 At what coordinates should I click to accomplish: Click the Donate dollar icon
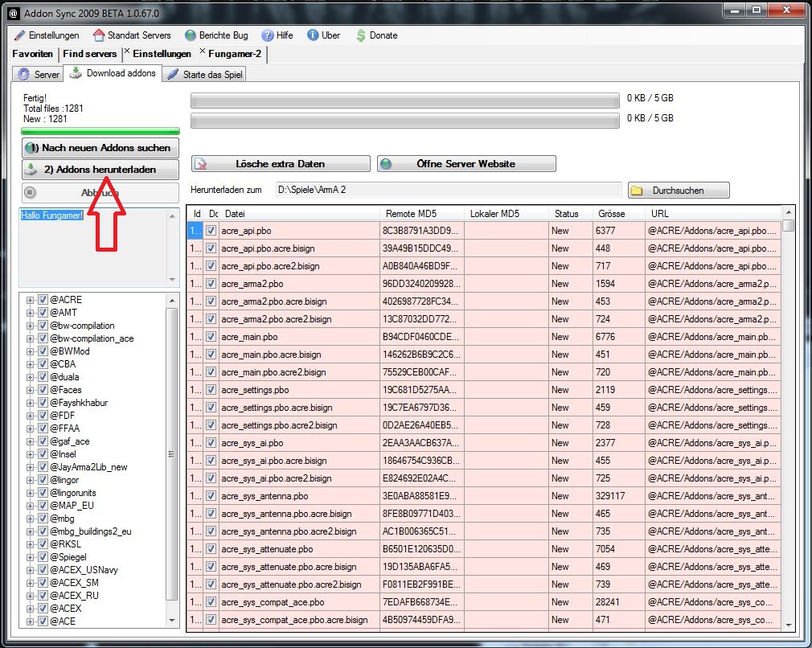point(361,35)
